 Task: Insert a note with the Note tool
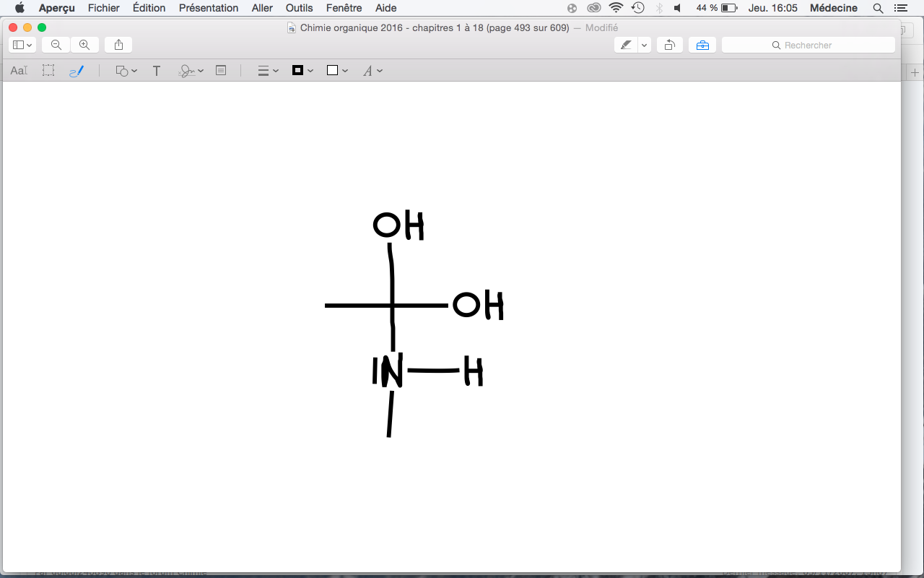[x=222, y=71]
